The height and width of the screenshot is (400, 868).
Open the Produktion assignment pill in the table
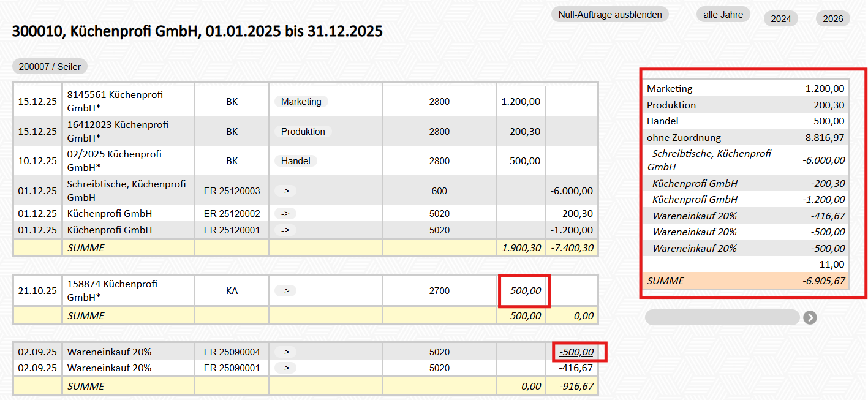[303, 132]
